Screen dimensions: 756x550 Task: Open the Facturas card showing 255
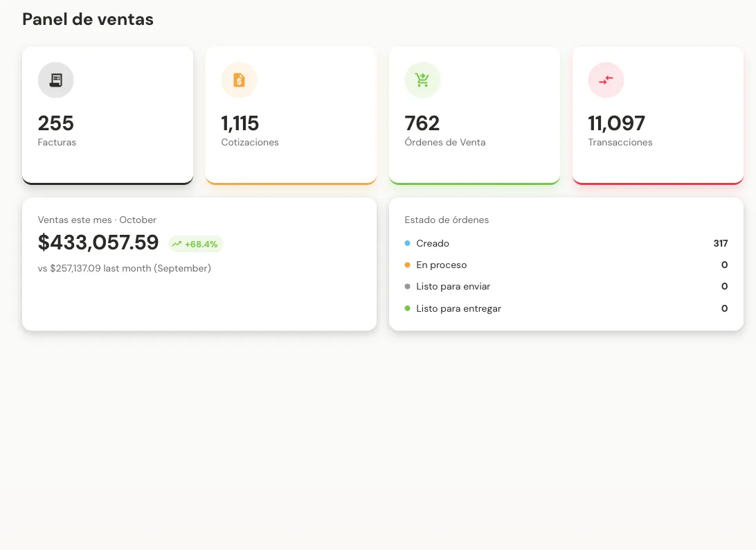pos(107,115)
